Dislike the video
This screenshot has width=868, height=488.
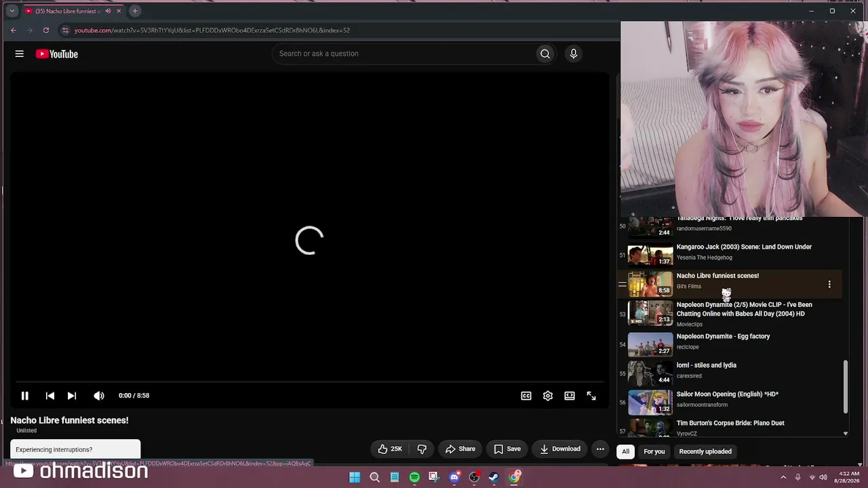click(422, 449)
